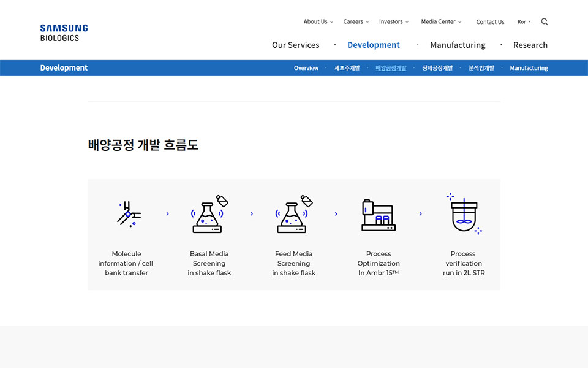Click the Process verification 2L STR bioreactor icon
This screenshot has width=588, height=368.
[x=464, y=213]
